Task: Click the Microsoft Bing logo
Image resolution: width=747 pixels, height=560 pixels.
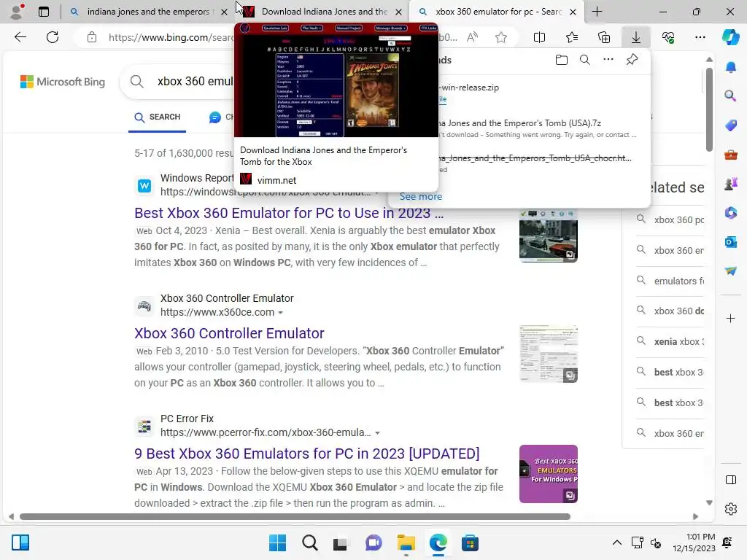Action: [63, 82]
